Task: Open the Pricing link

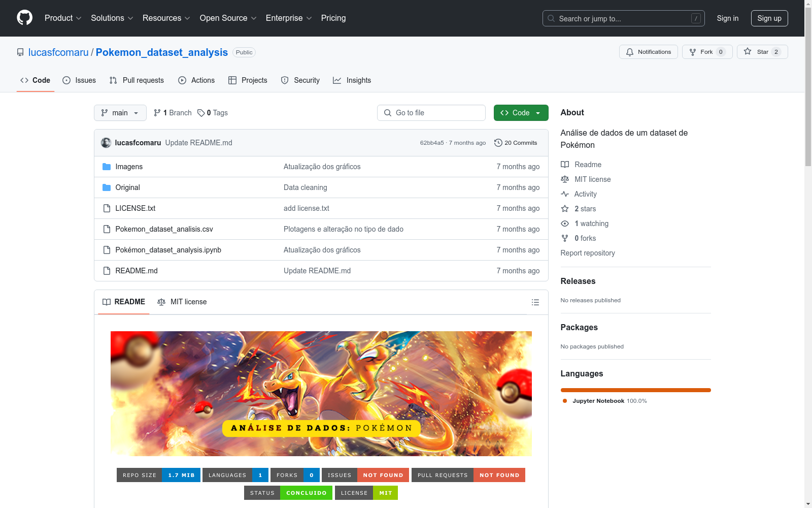Action: (x=333, y=18)
